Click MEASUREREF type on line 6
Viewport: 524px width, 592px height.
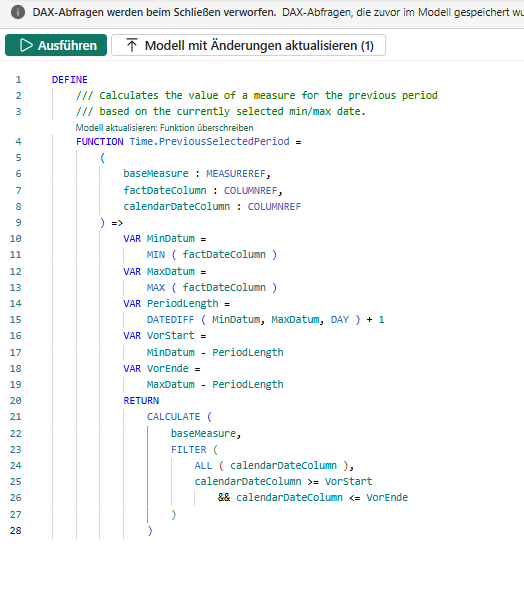coord(236,174)
